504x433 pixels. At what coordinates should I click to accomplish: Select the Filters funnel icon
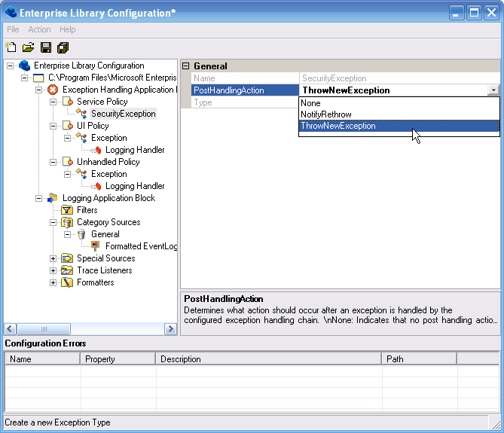click(x=67, y=210)
